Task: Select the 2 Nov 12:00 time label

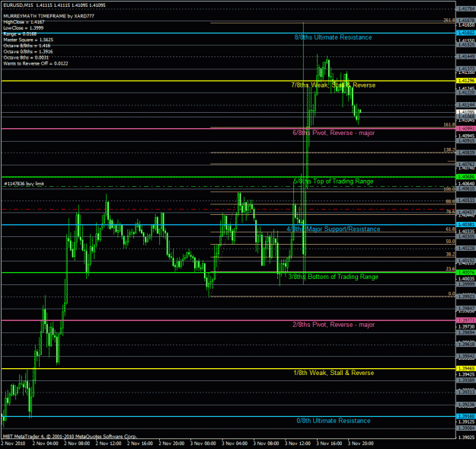Action: tap(108, 444)
